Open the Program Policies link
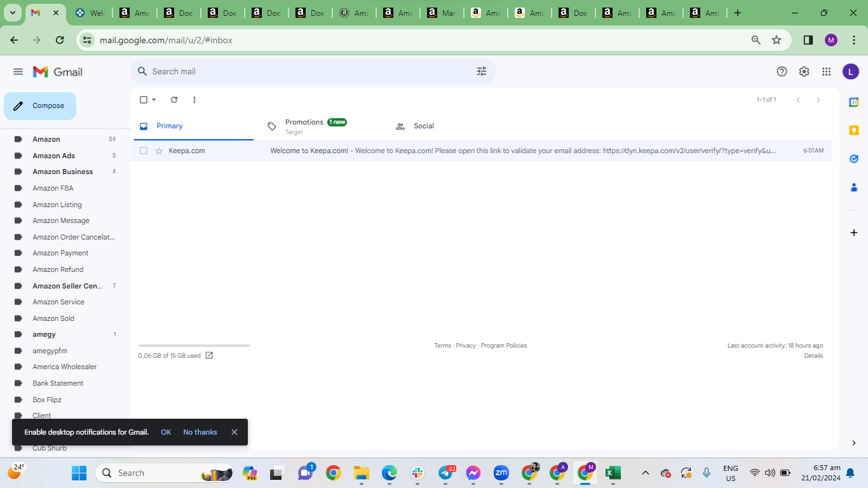Screen dimensions: 868x488 504,346
